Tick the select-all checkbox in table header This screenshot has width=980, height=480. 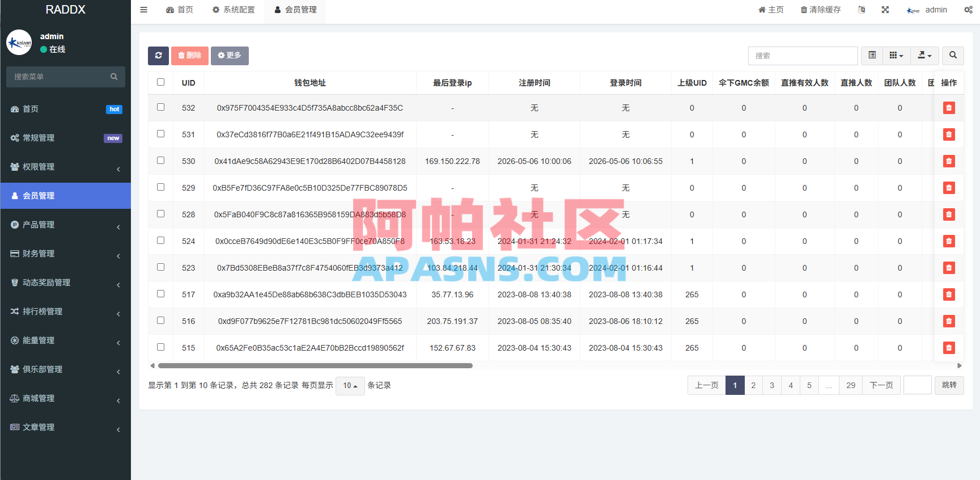point(161,82)
